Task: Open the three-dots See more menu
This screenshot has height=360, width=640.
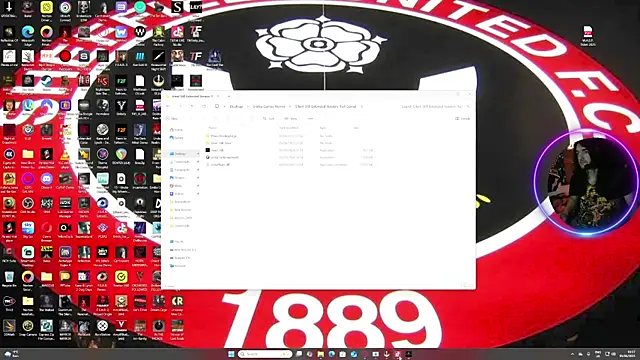Action: (311, 118)
